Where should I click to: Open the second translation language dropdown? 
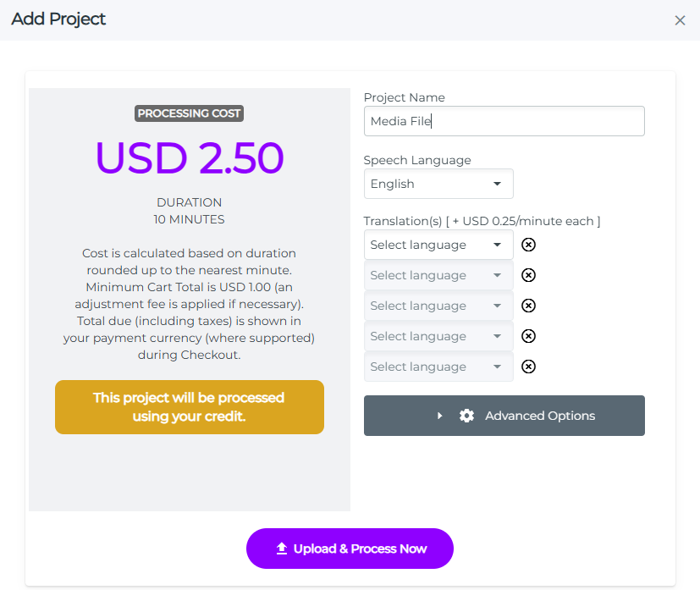438,275
